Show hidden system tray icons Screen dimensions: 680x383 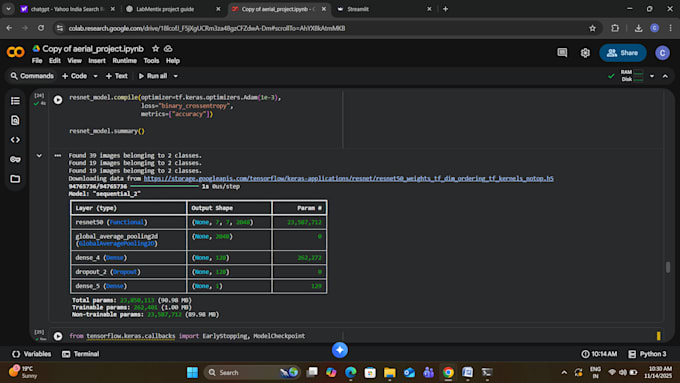click(x=564, y=372)
